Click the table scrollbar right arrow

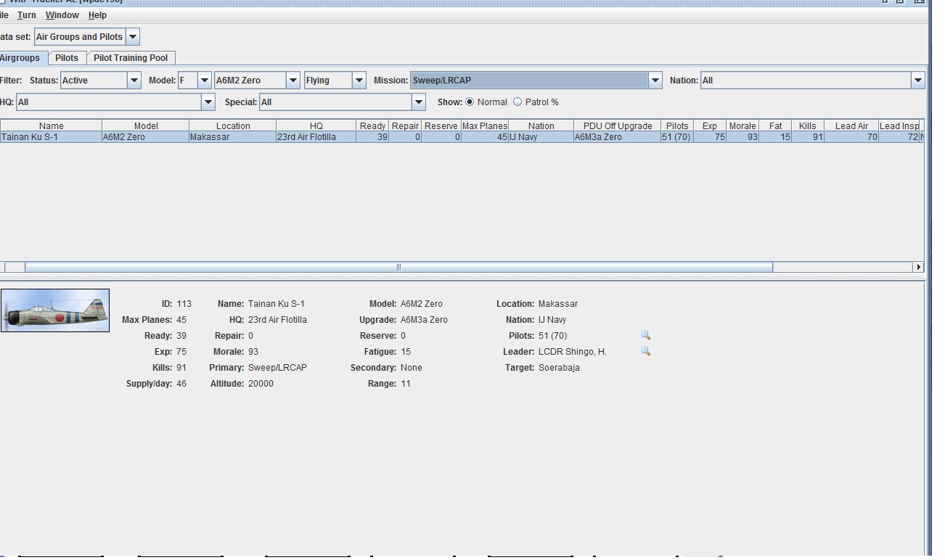coord(918,267)
